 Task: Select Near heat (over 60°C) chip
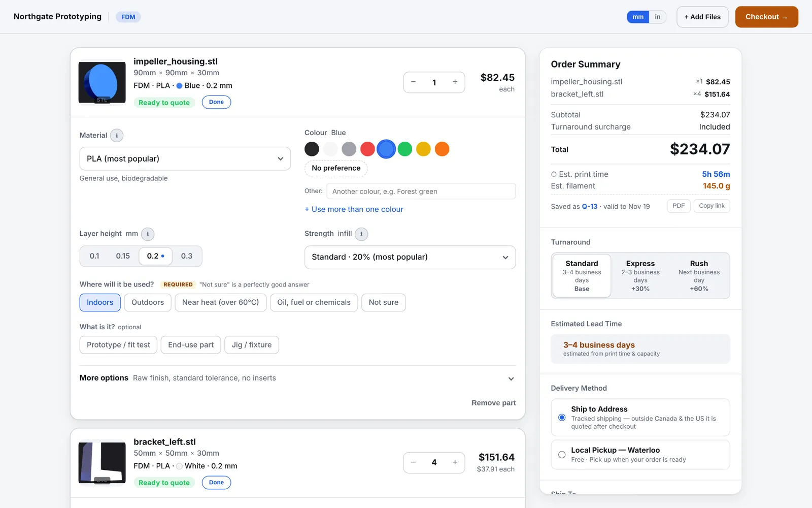click(220, 302)
